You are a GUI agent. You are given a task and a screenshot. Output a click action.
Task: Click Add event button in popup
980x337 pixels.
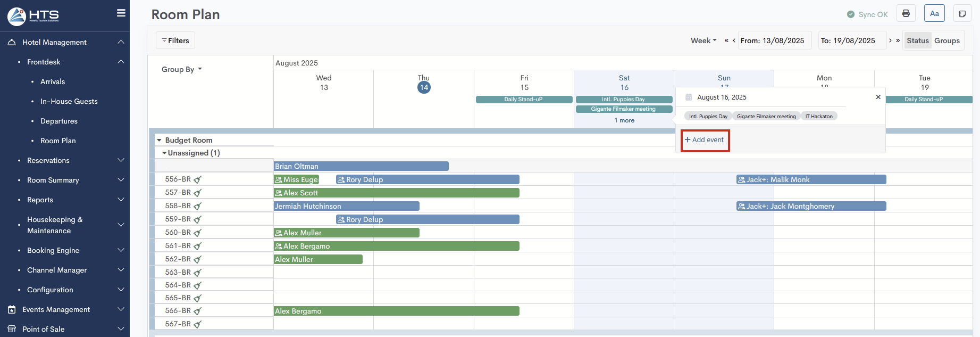(705, 140)
